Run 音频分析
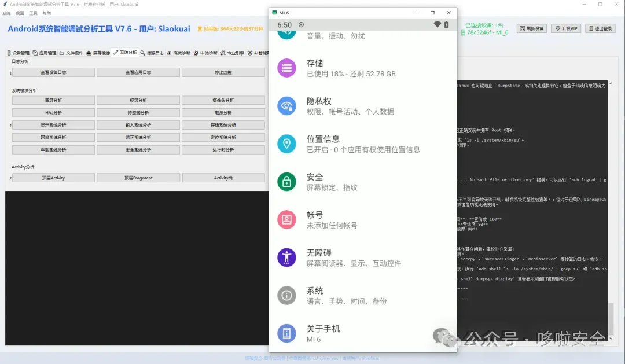 pos(53,100)
